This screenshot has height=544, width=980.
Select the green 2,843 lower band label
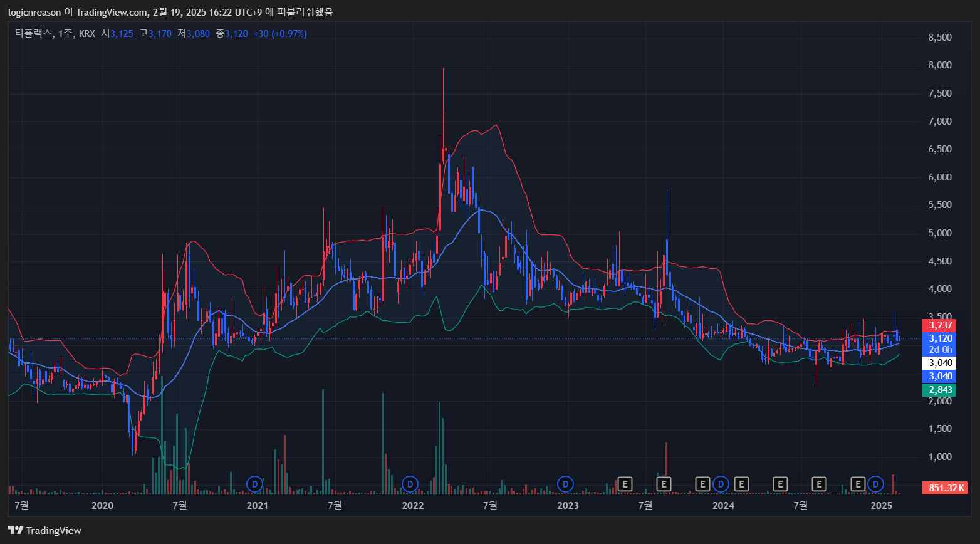coord(939,390)
